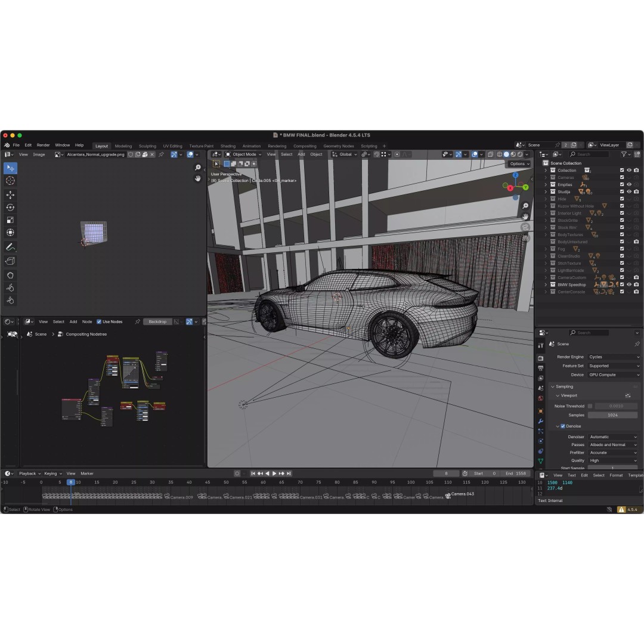Unlink the Alcantara_Normal_upgrade.png image

click(x=152, y=154)
